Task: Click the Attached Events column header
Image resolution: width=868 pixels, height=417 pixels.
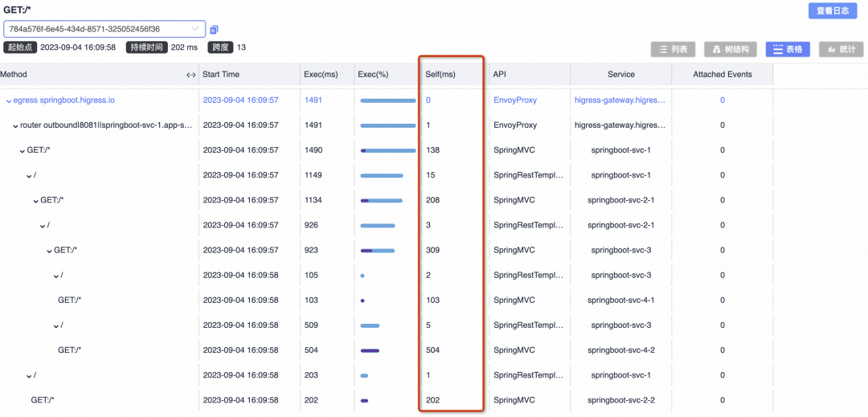Action: (x=722, y=75)
